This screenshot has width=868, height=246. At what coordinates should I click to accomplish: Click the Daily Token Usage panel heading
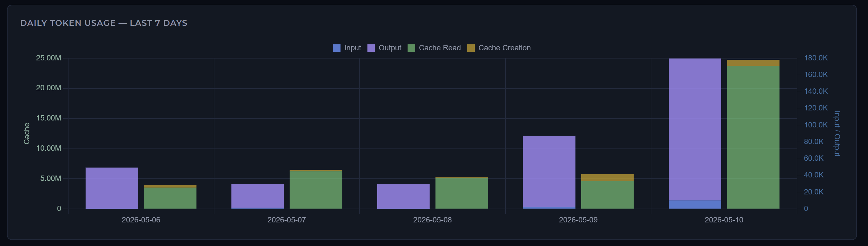[104, 23]
